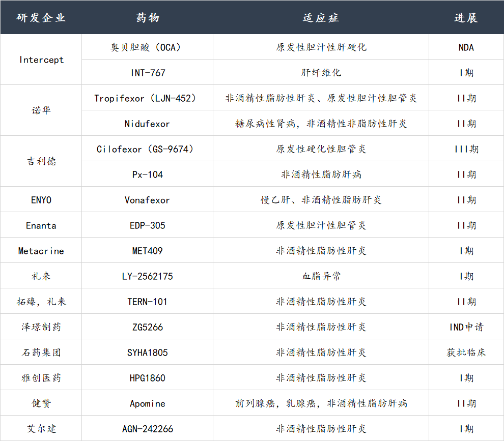Click the 适应症 column header
This screenshot has width=504, height=441.
click(x=321, y=17)
